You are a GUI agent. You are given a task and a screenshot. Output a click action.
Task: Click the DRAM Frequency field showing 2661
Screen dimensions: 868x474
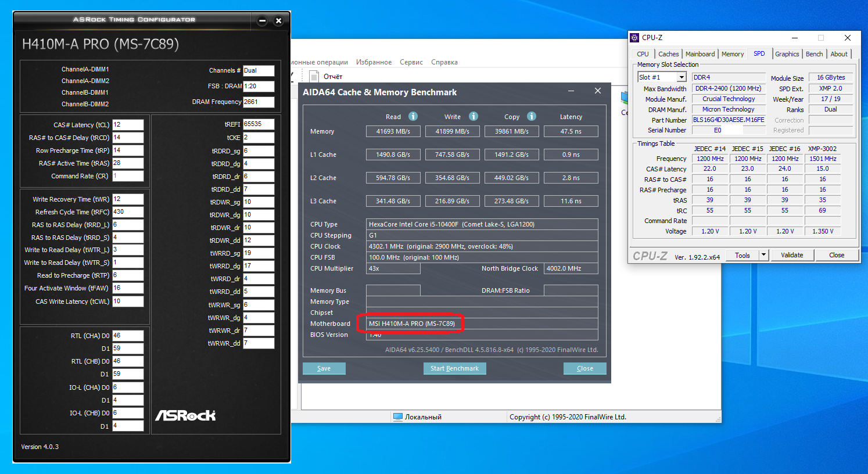259,102
